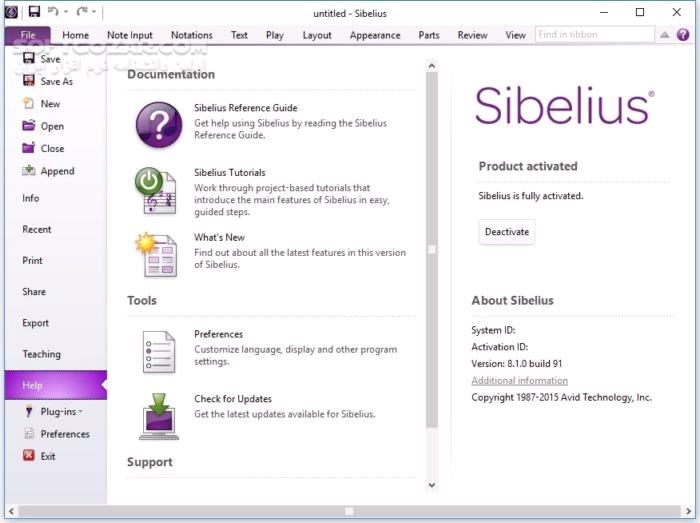Click the 'Version: 8.1.0 build 91' text

(517, 364)
